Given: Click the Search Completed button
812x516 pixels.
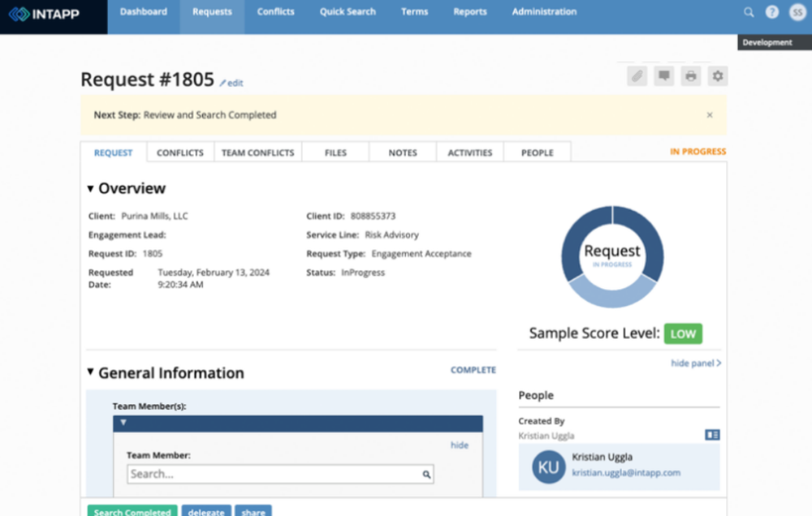Looking at the screenshot, I should [132, 511].
